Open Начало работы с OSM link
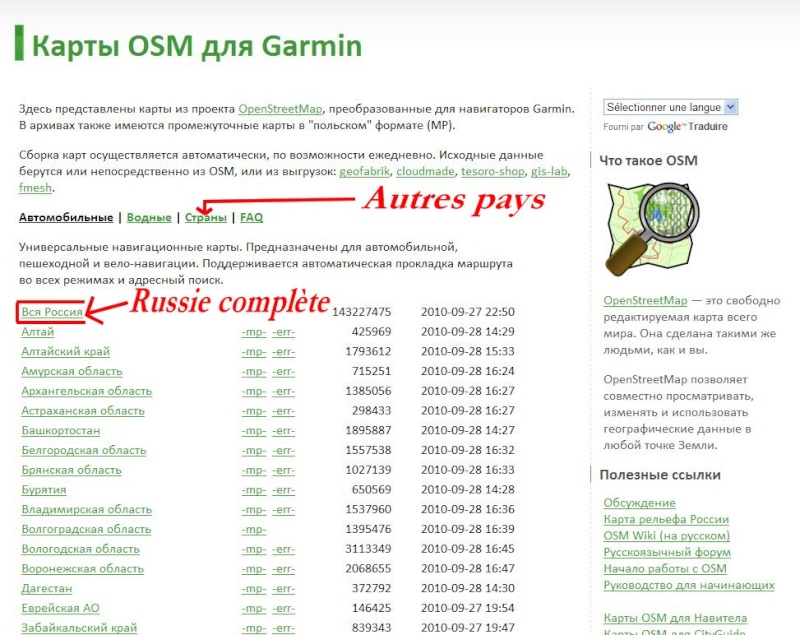 click(x=665, y=569)
